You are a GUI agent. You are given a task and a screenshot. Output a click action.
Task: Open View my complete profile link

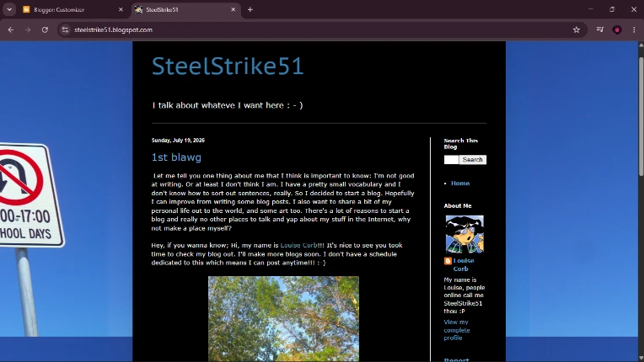[x=457, y=330]
